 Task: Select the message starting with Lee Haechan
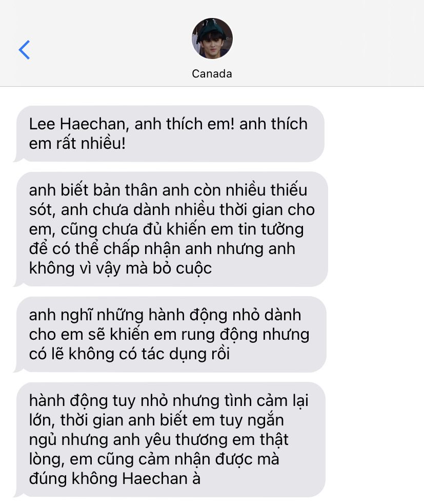point(169,134)
